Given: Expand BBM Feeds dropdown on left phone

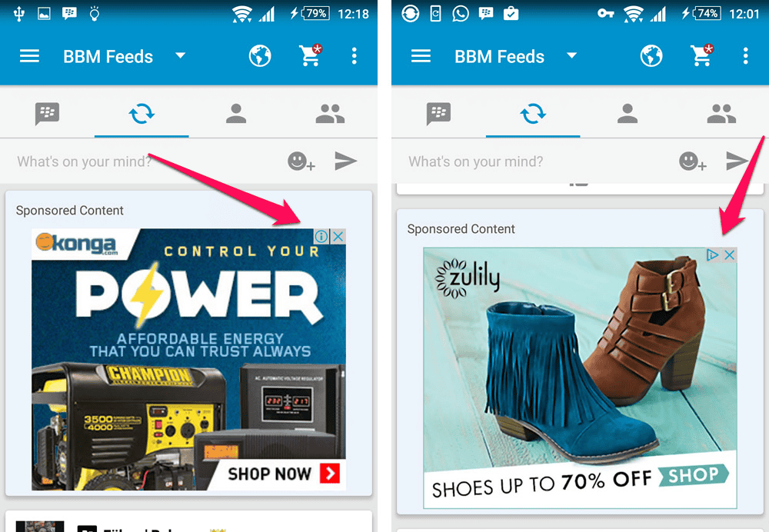Looking at the screenshot, I should [181, 55].
